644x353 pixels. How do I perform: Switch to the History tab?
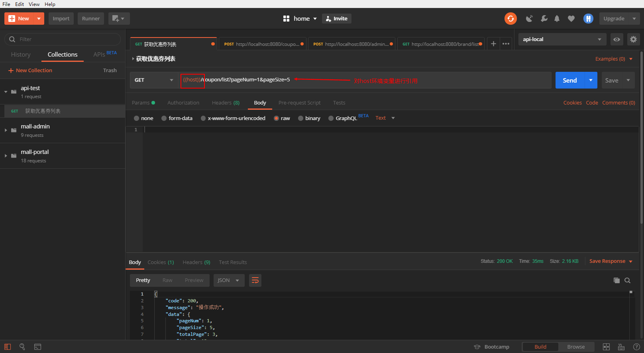point(21,55)
